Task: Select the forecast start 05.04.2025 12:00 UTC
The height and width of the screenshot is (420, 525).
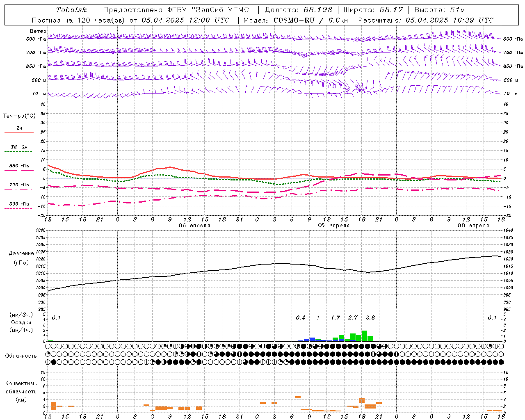Action: tap(185, 20)
